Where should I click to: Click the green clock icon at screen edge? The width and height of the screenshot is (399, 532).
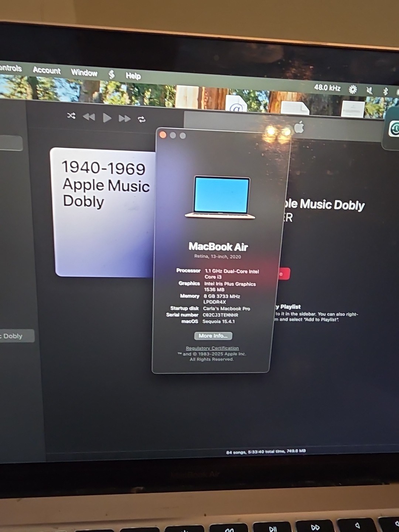coord(395,129)
